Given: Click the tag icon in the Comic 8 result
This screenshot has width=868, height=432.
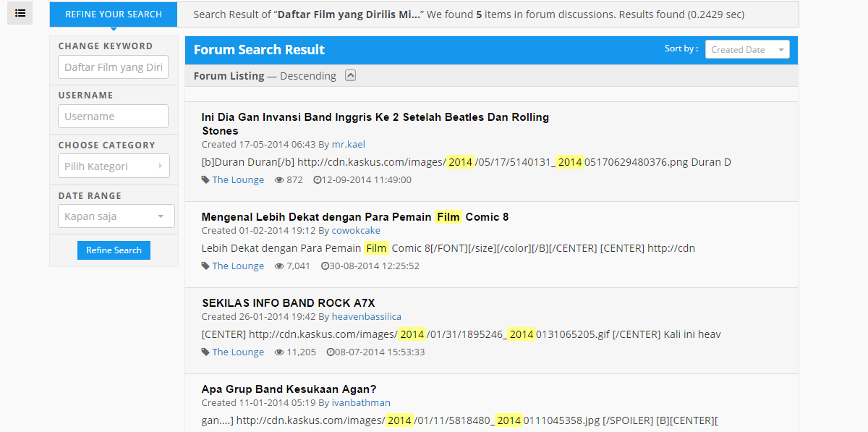Looking at the screenshot, I should point(205,266).
